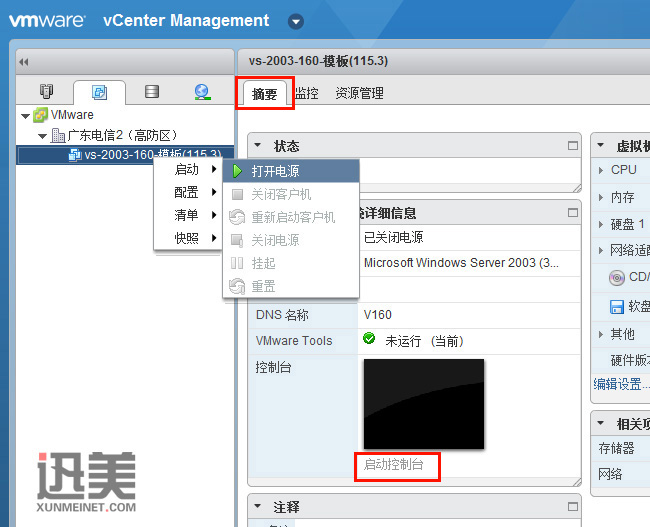Click the 详细信息 panel resize grip
The width and height of the screenshot is (650, 527).
tap(577, 482)
